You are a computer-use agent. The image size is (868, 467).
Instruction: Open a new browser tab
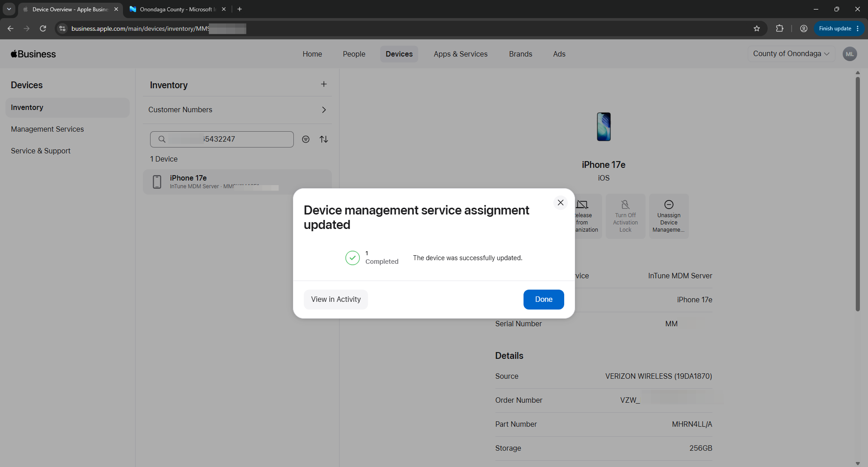click(240, 9)
